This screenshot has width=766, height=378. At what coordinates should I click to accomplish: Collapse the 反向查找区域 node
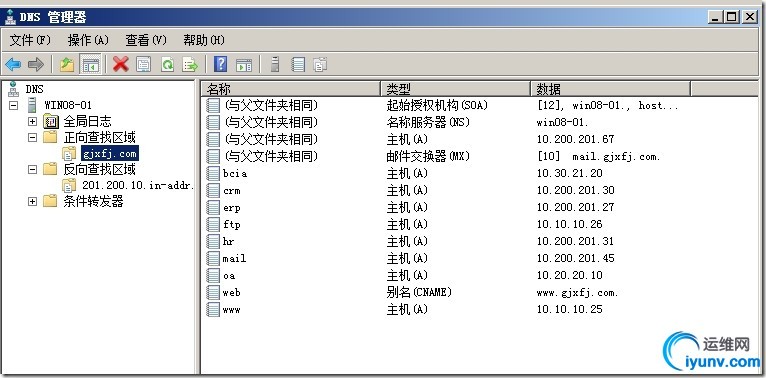32,169
